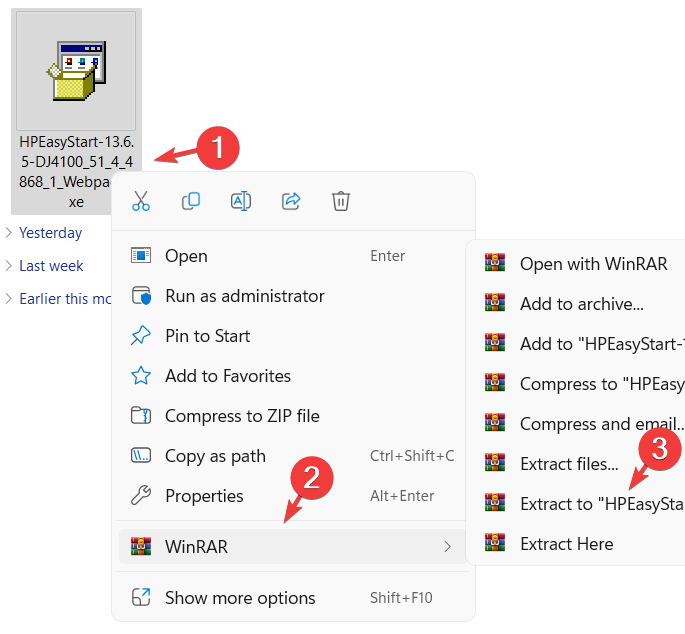Open the WinRAR submenu entry
Screen dimensions: 685x634
click(x=292, y=546)
